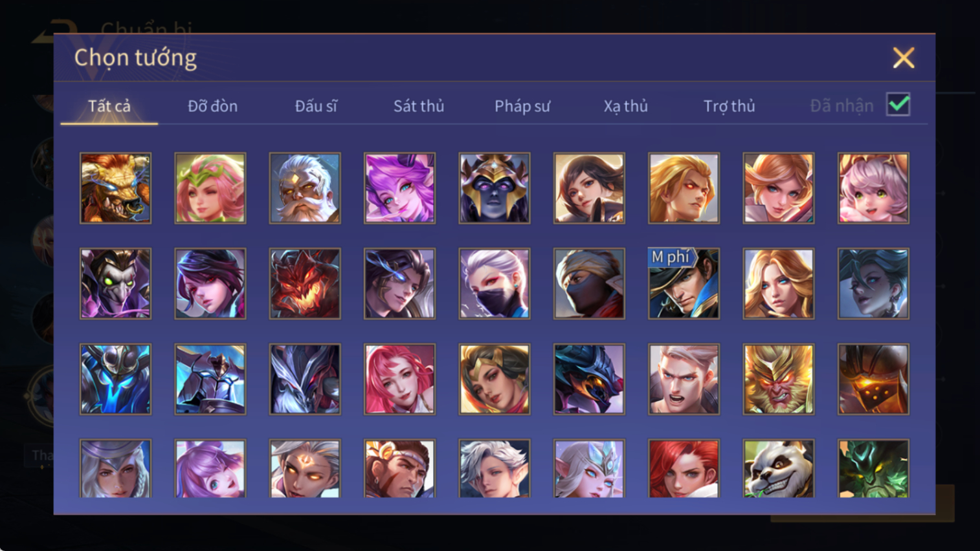The height and width of the screenshot is (551, 980).
Task: Choose the hero tagged 'M phí'
Action: coord(684,284)
